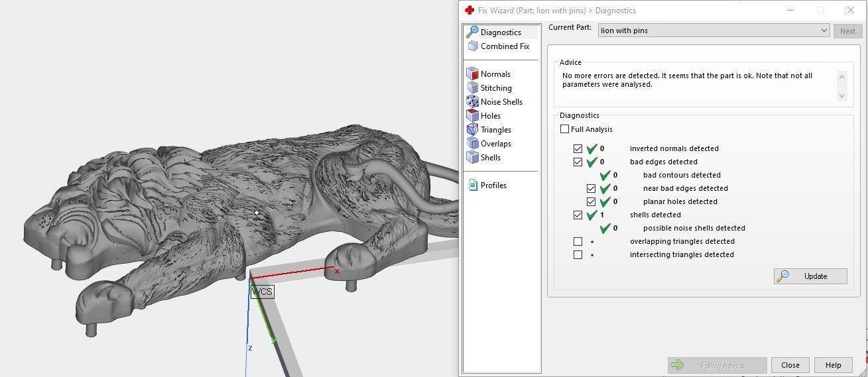The image size is (868, 377).
Task: Uncheck bad edges detected checkbox
Action: [x=578, y=162]
